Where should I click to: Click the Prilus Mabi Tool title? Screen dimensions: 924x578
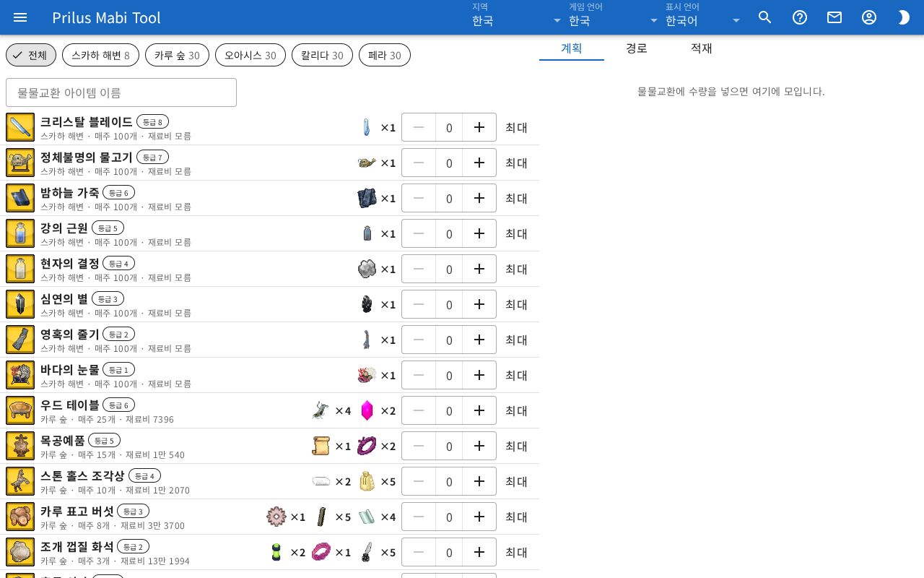[106, 17]
